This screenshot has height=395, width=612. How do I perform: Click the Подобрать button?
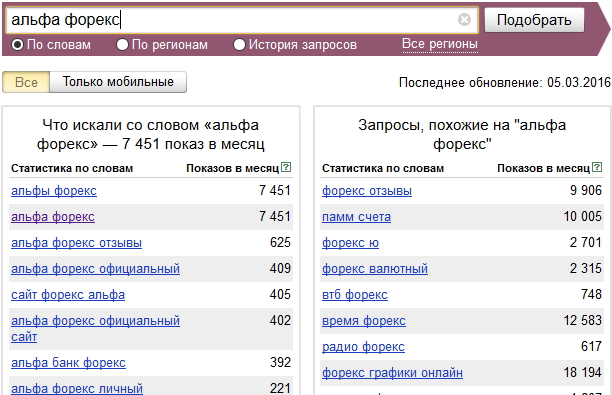tap(534, 20)
